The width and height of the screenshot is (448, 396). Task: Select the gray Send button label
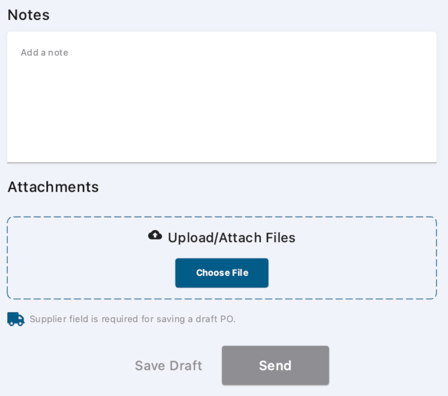click(x=275, y=366)
